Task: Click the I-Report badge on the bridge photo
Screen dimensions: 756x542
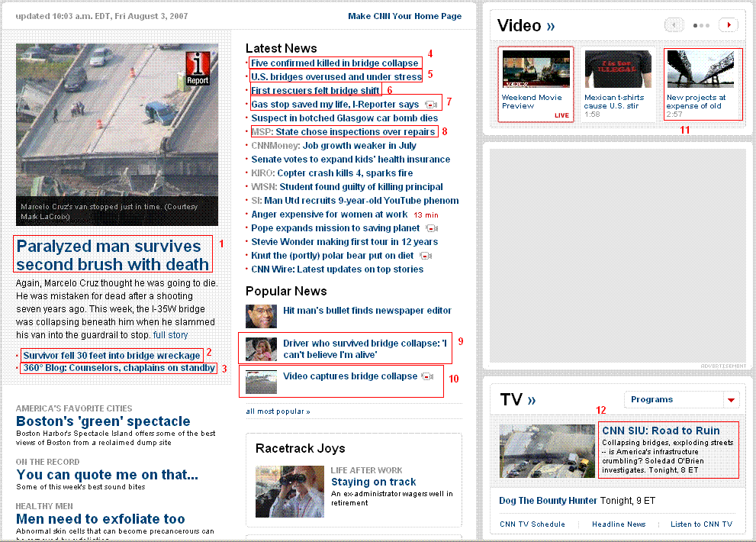Action: pos(198,68)
